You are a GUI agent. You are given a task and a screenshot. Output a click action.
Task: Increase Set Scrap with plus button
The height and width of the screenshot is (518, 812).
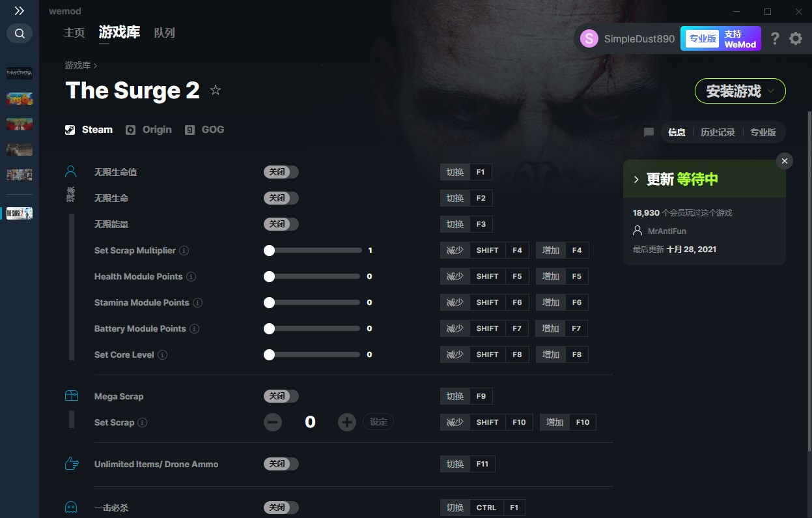click(347, 422)
